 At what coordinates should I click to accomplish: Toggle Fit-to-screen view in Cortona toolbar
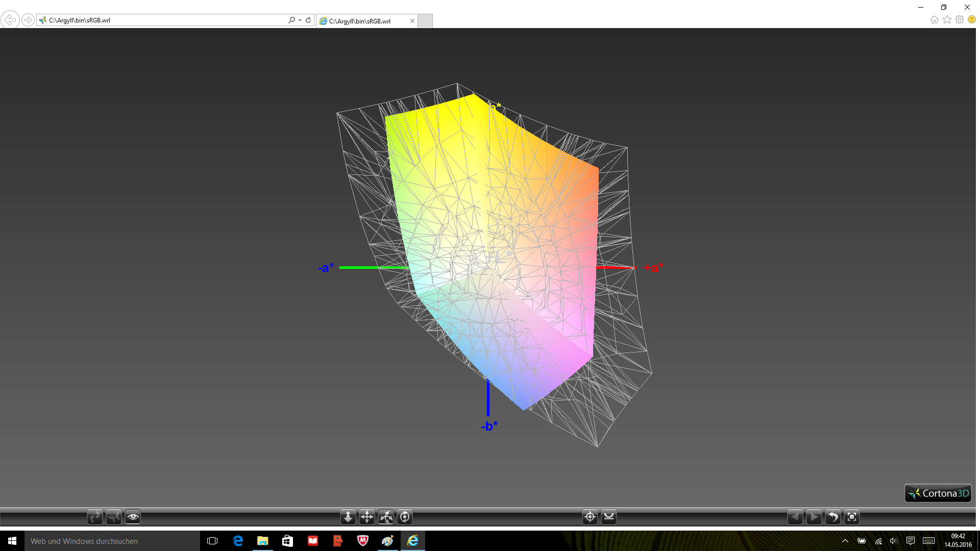(852, 517)
